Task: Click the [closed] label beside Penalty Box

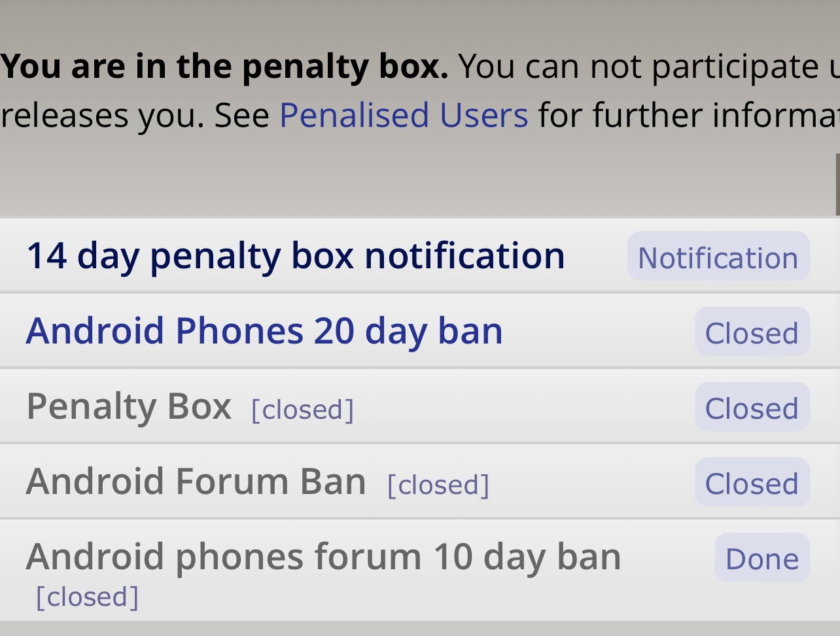Action: click(x=302, y=410)
